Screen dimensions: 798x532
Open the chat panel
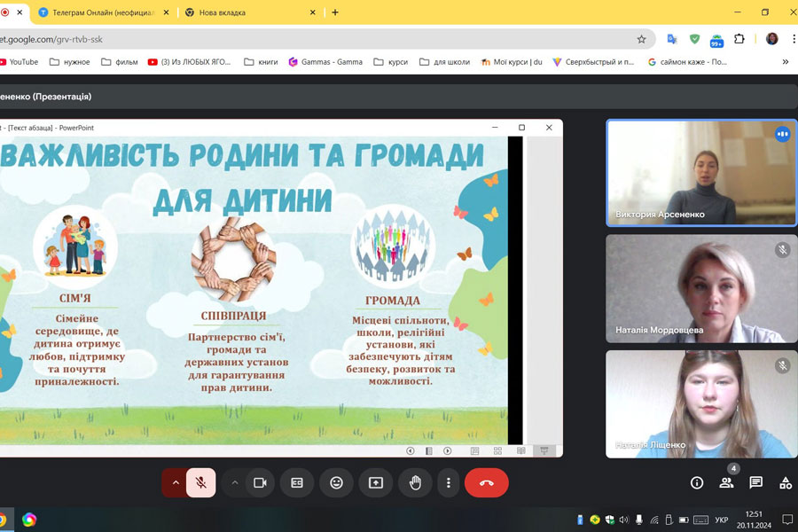(755, 482)
